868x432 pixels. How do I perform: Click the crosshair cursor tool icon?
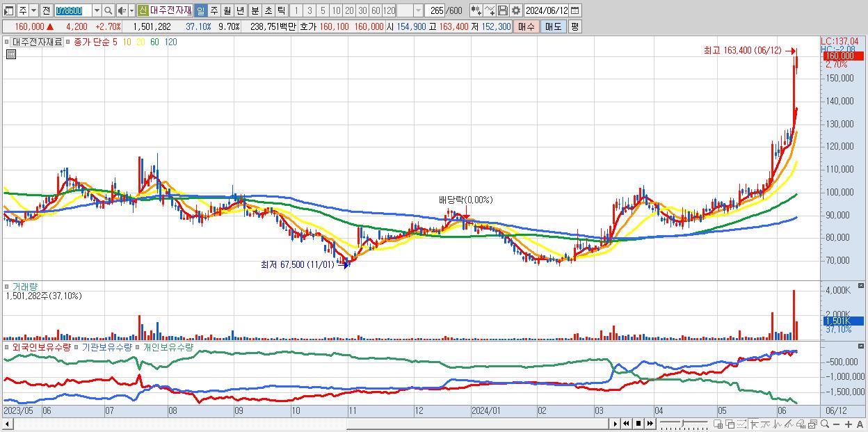coord(754,424)
